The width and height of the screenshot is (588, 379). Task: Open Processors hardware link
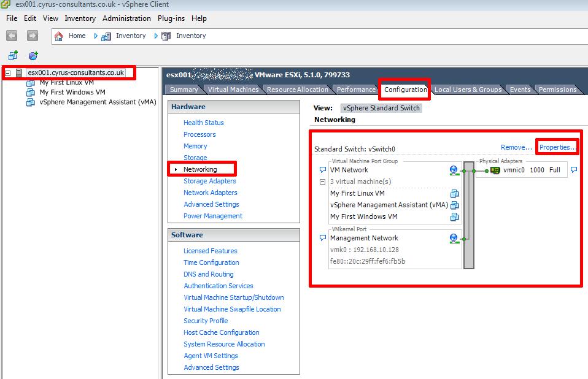(199, 134)
